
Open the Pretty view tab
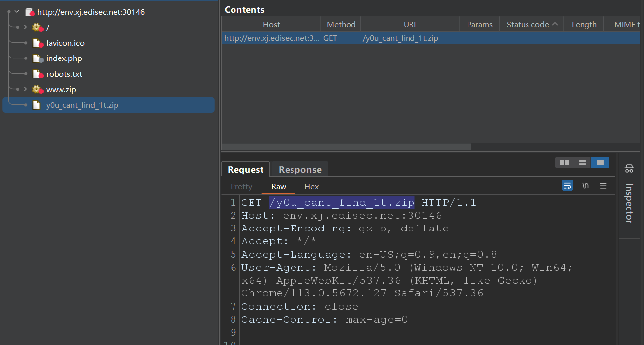[x=241, y=187]
